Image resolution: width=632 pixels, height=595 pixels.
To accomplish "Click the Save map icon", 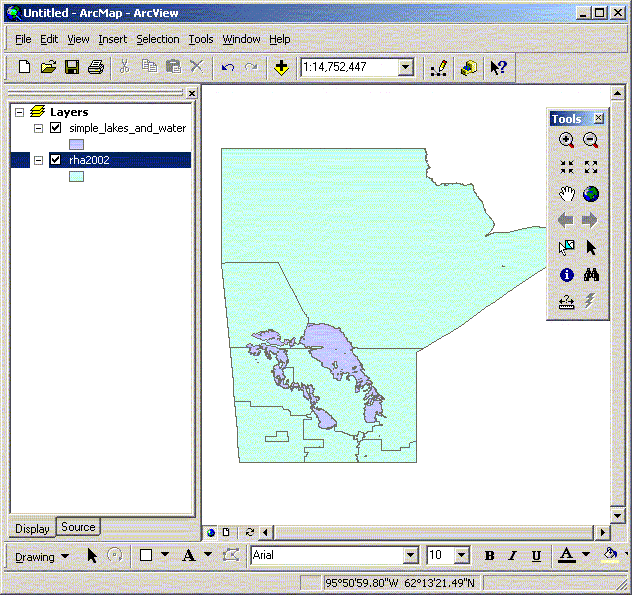I will tap(72, 67).
